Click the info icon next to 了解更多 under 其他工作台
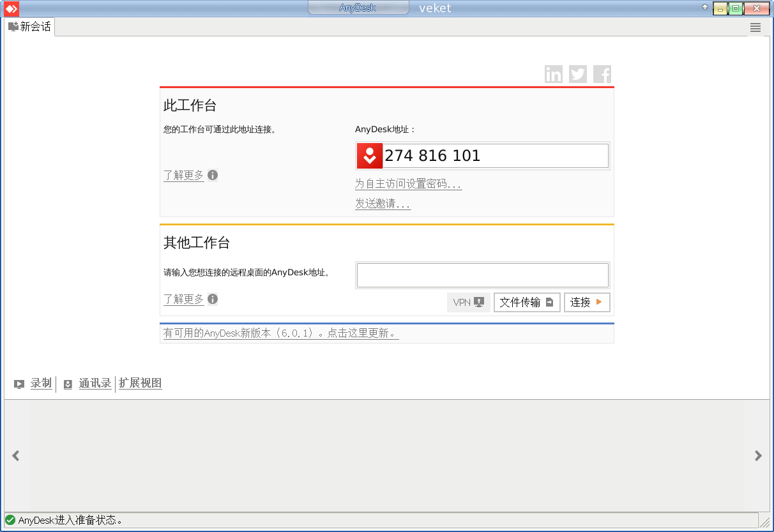The height and width of the screenshot is (532, 774). click(x=213, y=299)
